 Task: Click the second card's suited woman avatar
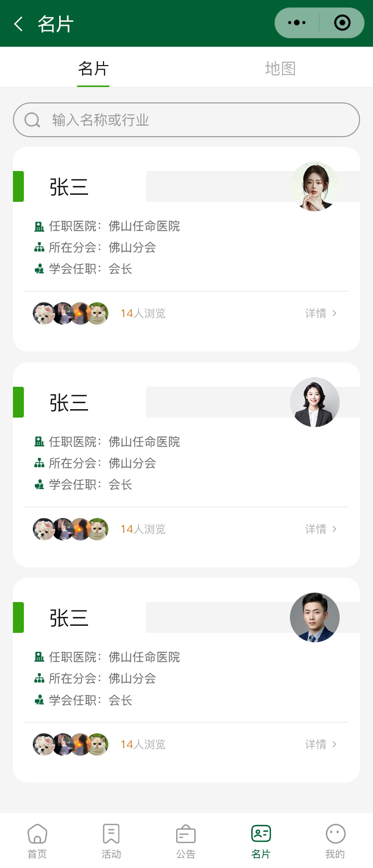tap(314, 402)
